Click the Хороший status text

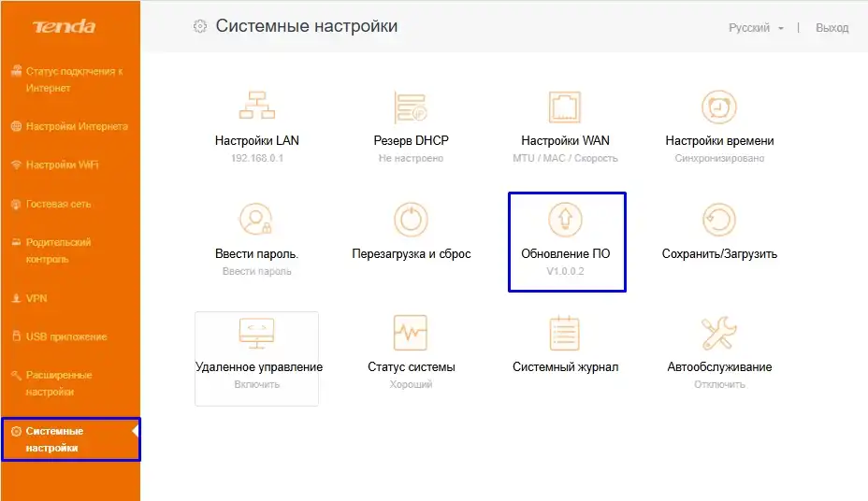pos(411,384)
